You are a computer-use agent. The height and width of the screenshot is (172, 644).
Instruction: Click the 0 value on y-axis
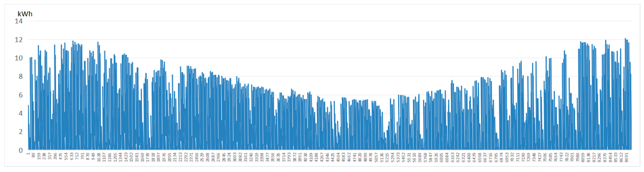click(21, 150)
